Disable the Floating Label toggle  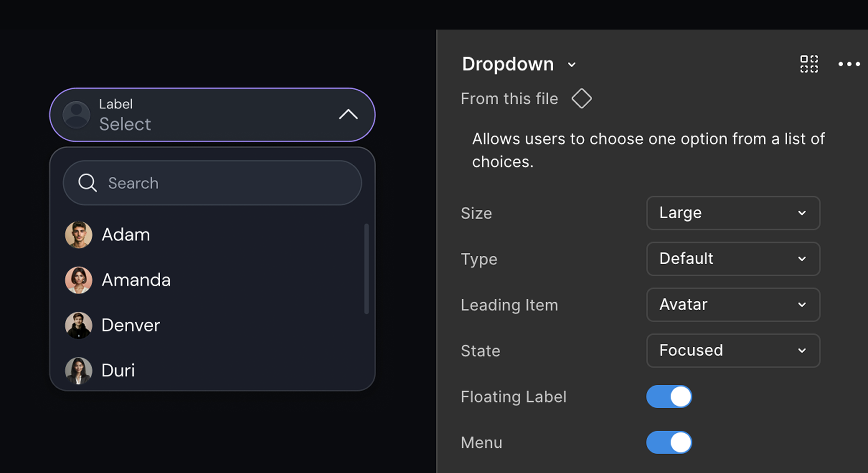[669, 397]
